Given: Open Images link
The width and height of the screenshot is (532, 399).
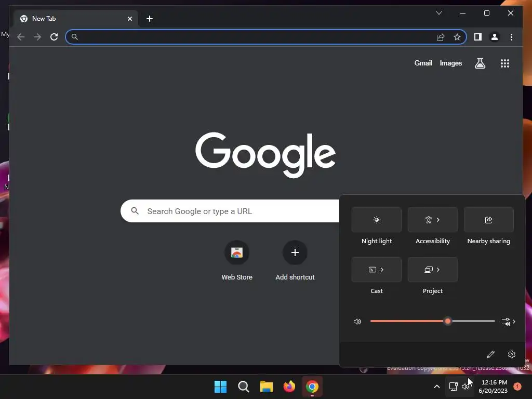Looking at the screenshot, I should coord(450,63).
